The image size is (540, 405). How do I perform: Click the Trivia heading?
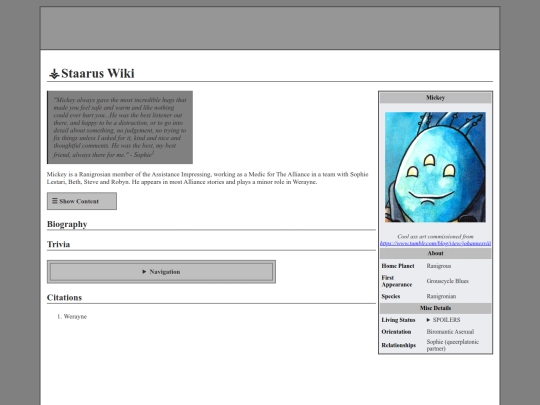pos(59,244)
